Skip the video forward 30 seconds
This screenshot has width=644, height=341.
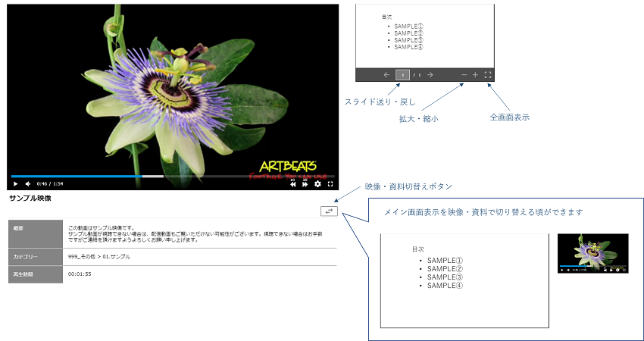point(305,183)
